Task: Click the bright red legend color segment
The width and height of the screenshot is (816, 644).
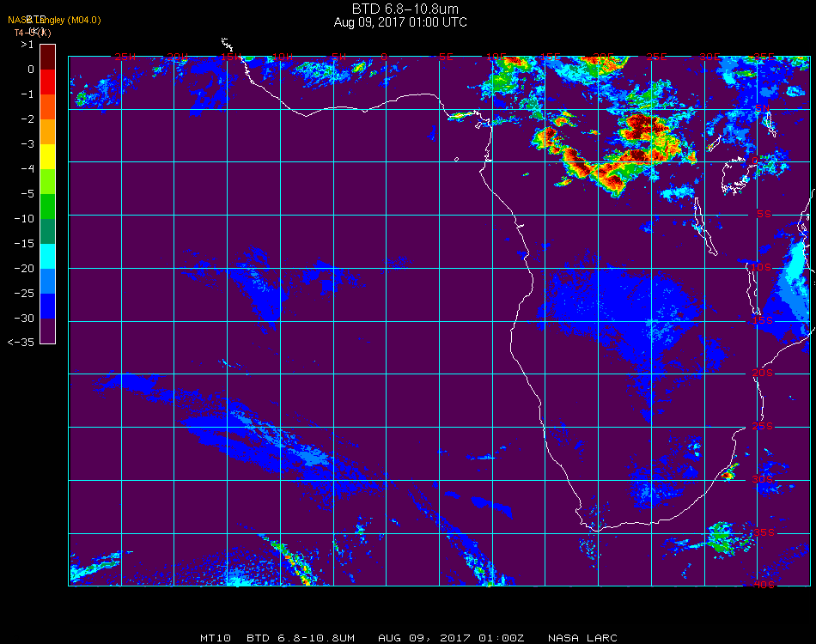Action: pos(47,82)
